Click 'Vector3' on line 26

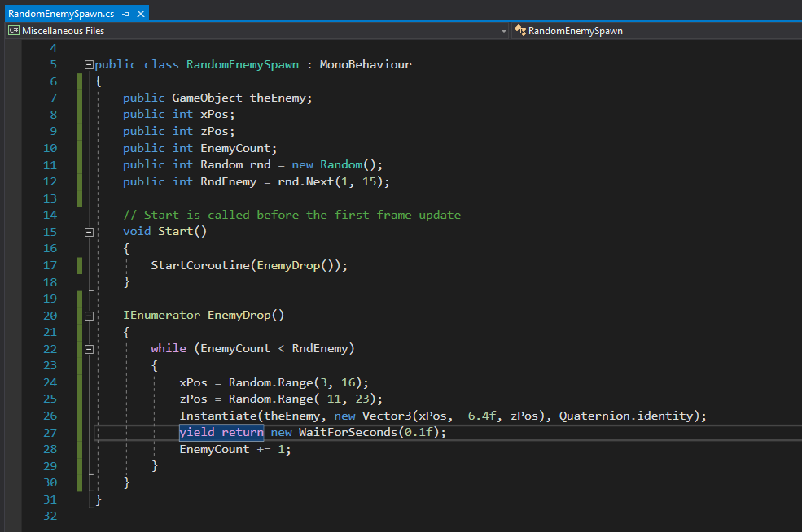click(387, 416)
